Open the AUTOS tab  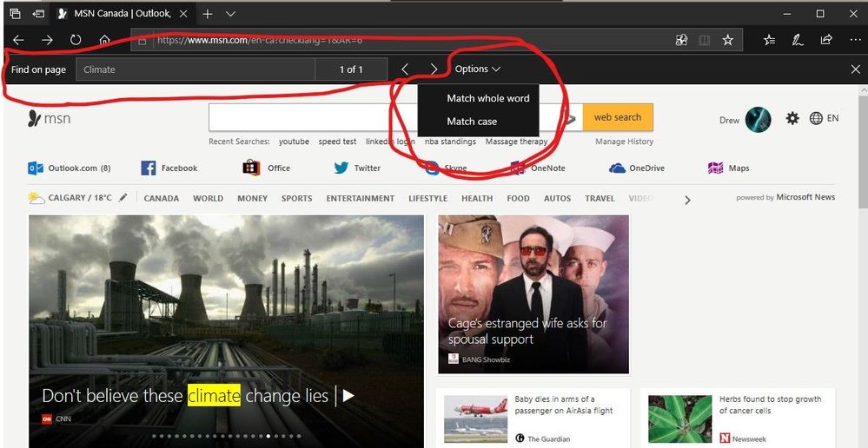click(x=558, y=199)
